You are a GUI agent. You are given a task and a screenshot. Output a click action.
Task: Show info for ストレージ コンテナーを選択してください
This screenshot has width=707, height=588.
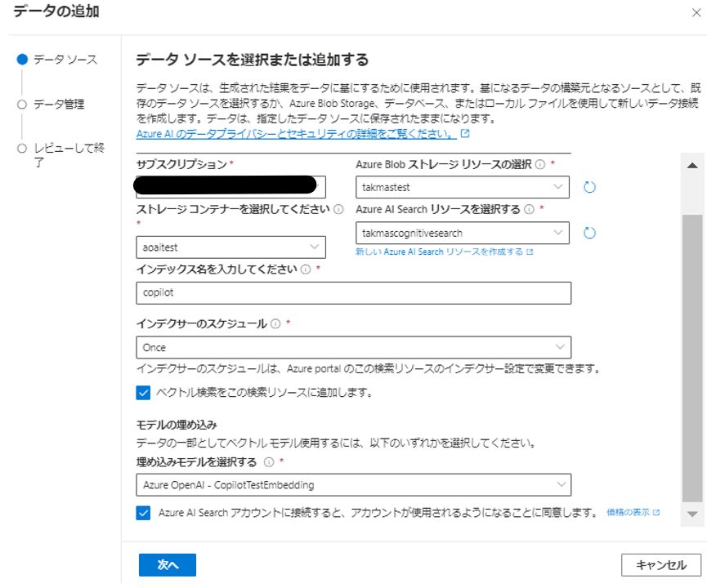click(x=338, y=210)
